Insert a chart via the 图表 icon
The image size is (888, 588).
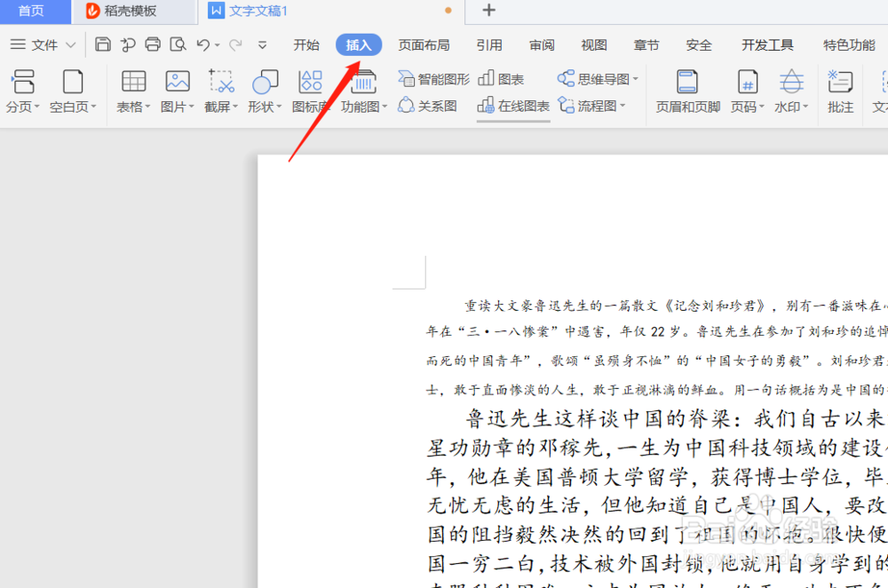pos(502,78)
